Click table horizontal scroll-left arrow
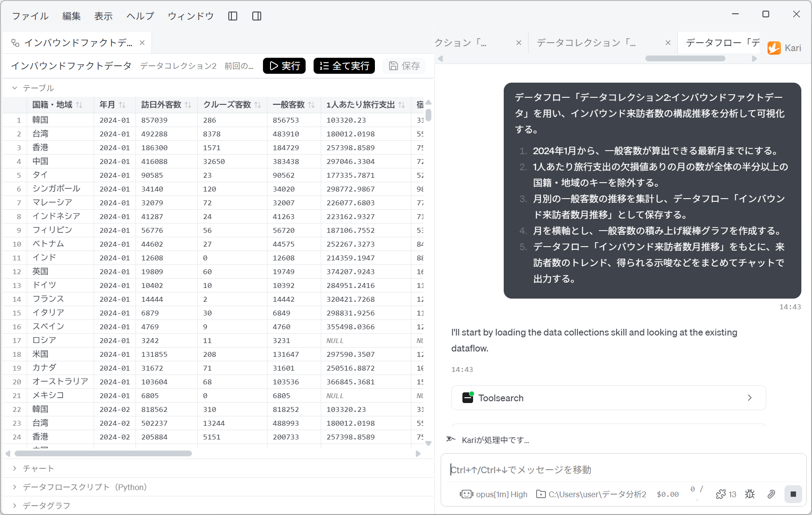 click(x=8, y=454)
